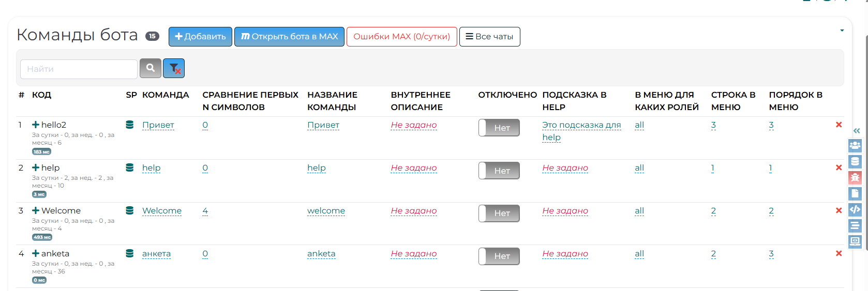Click the document page sidebar icon
This screenshot has height=291, width=868.
[855, 193]
